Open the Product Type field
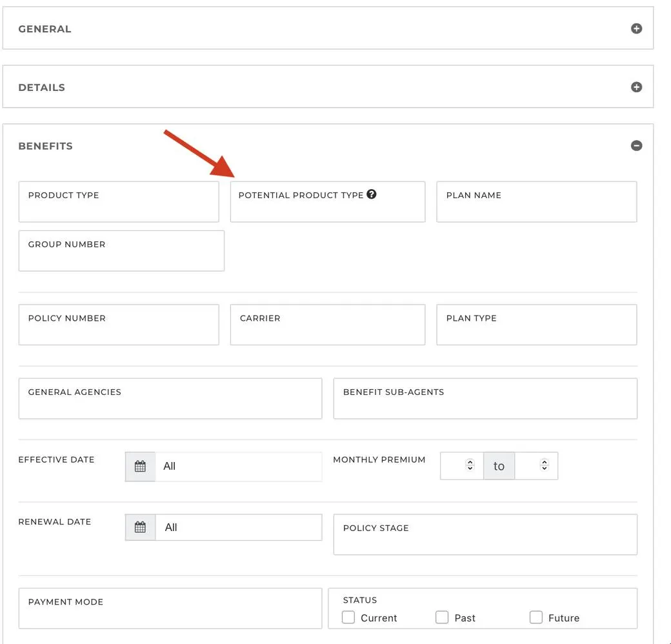Screen dimensions: 671x644 click(x=119, y=201)
